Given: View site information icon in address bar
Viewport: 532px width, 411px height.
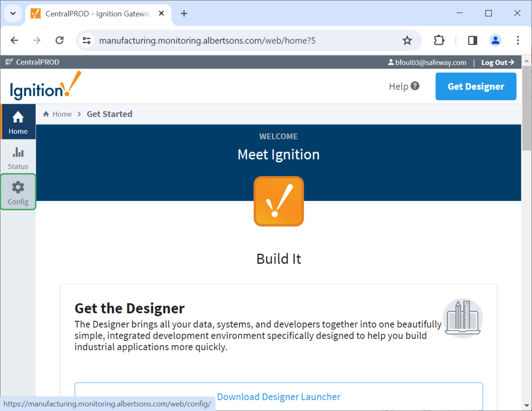Looking at the screenshot, I should tap(87, 40).
